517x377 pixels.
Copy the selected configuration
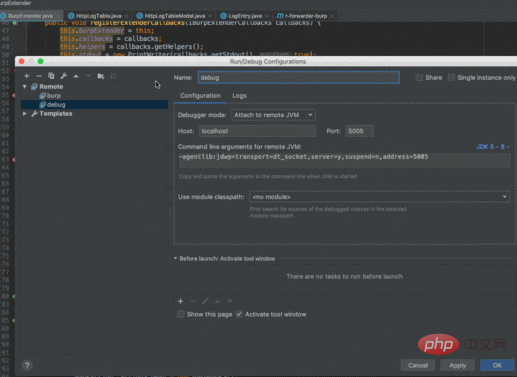click(x=51, y=76)
